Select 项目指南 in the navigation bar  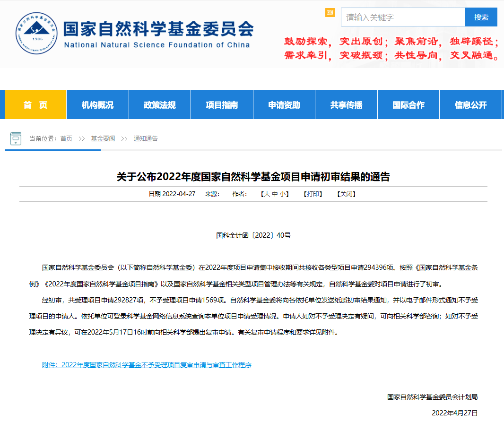coord(222,105)
